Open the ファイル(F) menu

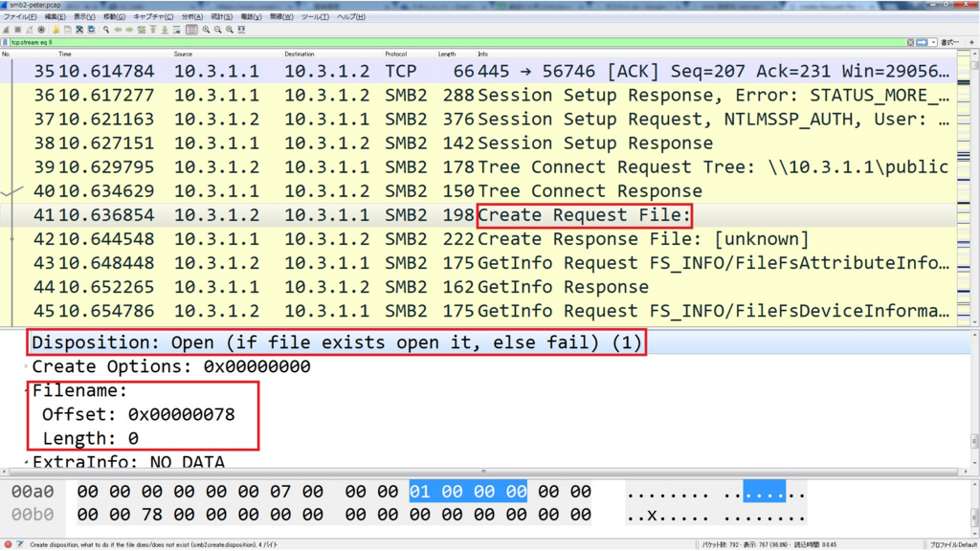pyautogui.click(x=20, y=17)
